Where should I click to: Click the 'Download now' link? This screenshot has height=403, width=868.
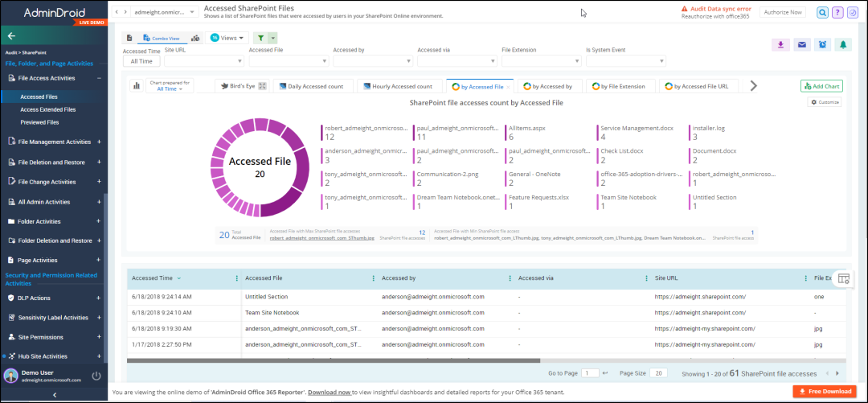click(330, 392)
